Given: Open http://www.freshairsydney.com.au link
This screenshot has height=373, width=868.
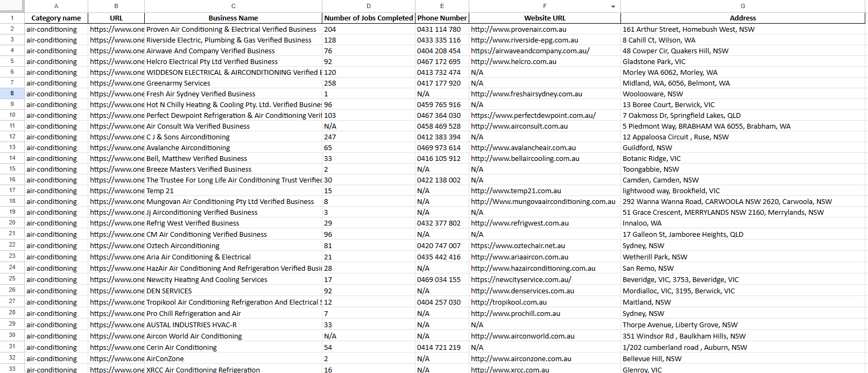Looking at the screenshot, I should [526, 94].
